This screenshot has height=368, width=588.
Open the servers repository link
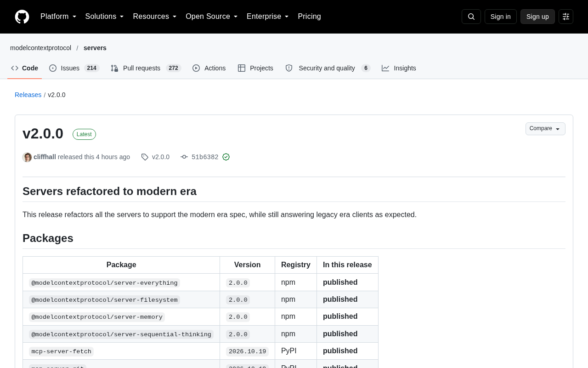click(95, 48)
